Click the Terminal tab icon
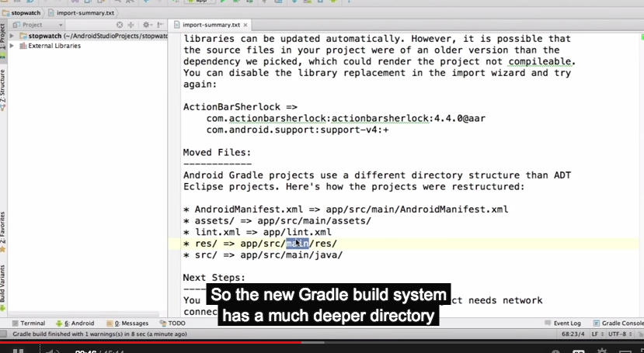644x353 pixels. [x=16, y=323]
